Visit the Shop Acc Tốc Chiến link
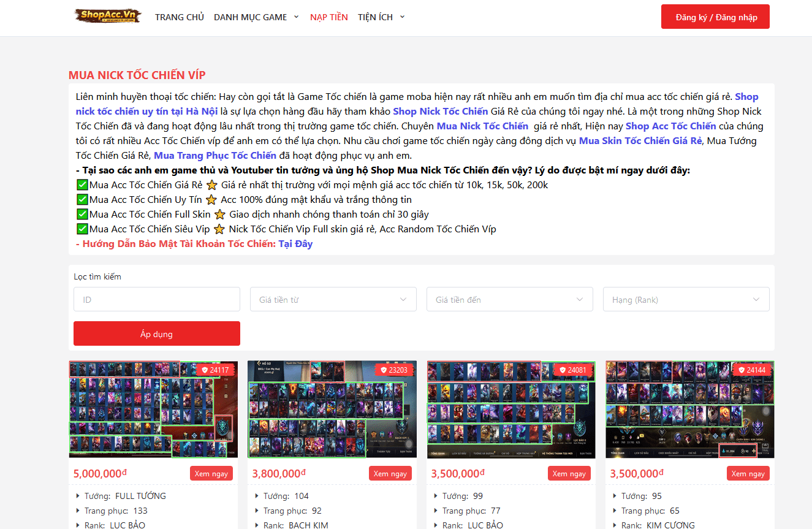The width and height of the screenshot is (812, 529). click(x=670, y=126)
